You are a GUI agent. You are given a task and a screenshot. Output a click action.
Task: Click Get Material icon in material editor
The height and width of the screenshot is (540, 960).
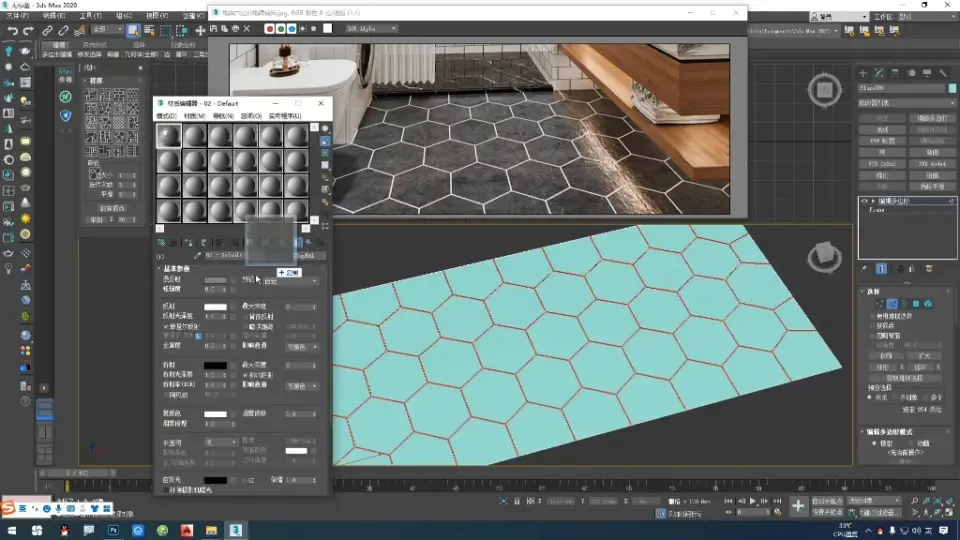pos(161,242)
